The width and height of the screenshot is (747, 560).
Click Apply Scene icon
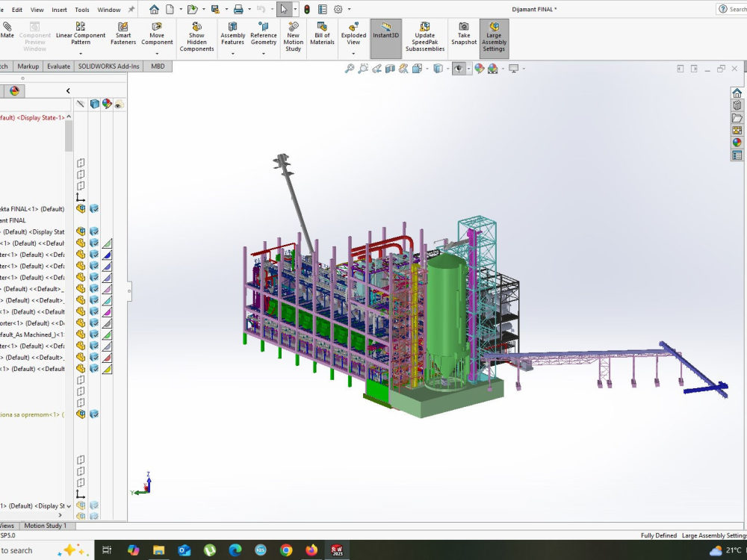(x=492, y=69)
